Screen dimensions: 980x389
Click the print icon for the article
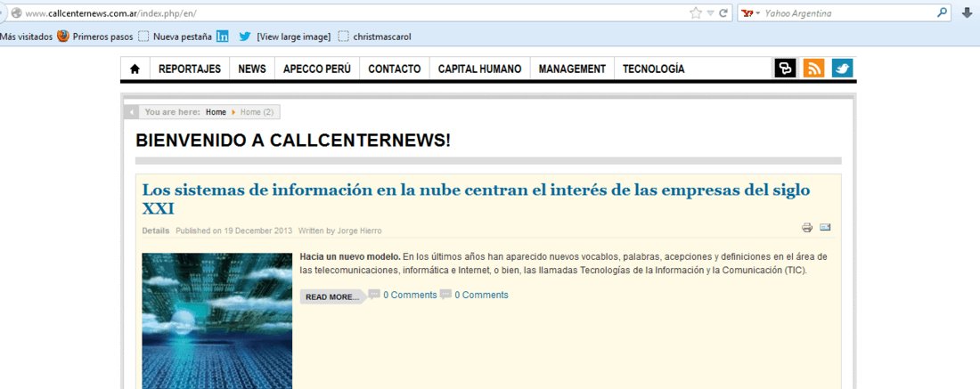(x=807, y=228)
